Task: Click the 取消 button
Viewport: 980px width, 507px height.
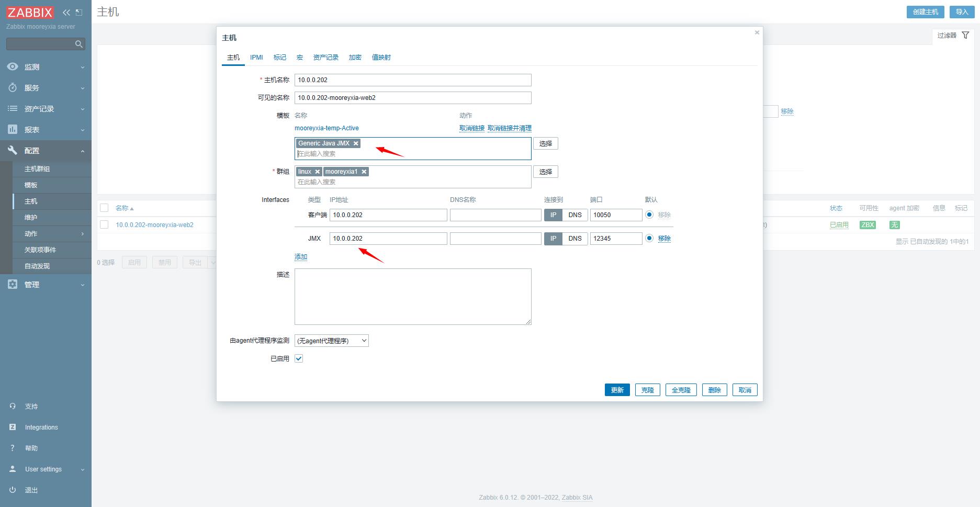Action: click(x=745, y=390)
